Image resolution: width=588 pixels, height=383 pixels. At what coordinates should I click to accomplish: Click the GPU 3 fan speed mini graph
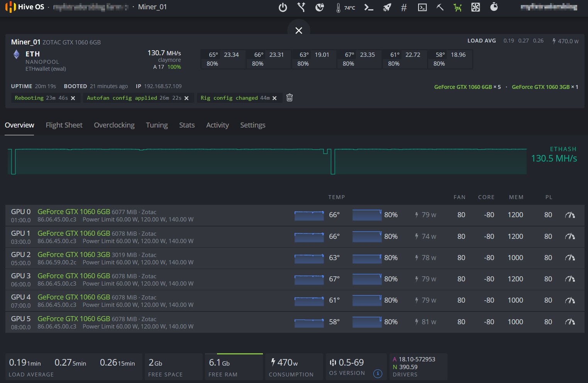(367, 279)
